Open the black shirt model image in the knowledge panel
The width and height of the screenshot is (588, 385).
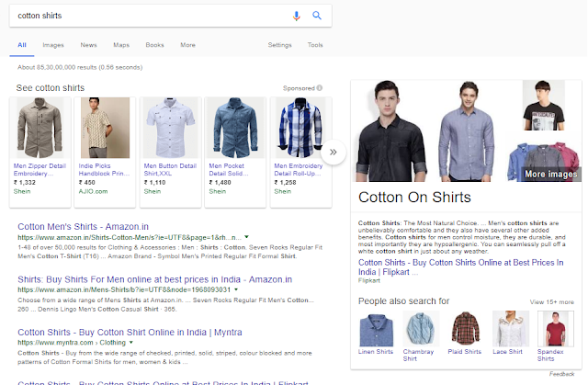[391, 130]
